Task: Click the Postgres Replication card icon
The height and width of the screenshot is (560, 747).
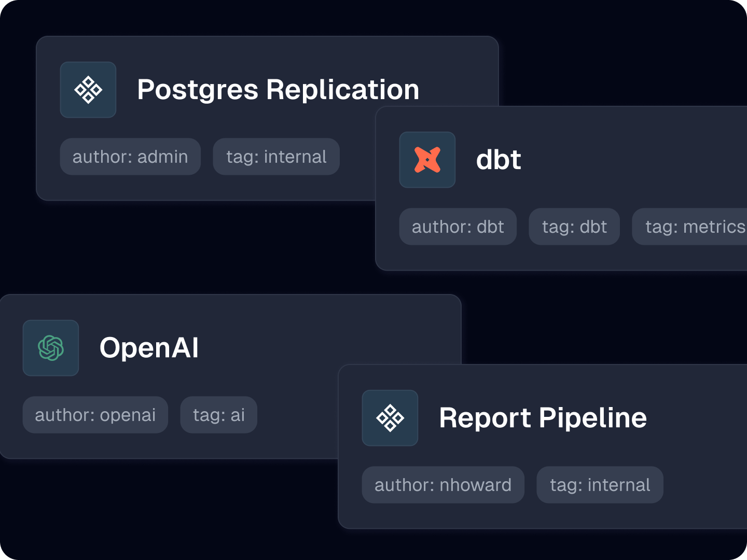Action: (x=88, y=90)
